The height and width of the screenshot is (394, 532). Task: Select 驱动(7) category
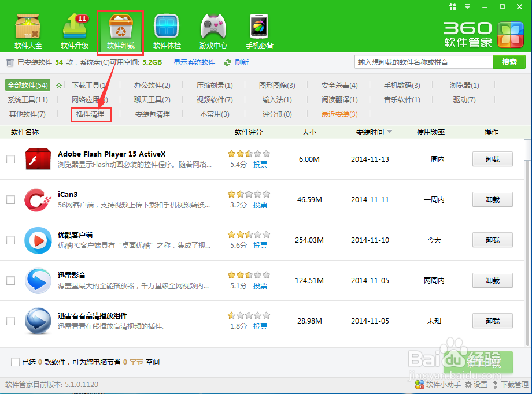click(464, 100)
